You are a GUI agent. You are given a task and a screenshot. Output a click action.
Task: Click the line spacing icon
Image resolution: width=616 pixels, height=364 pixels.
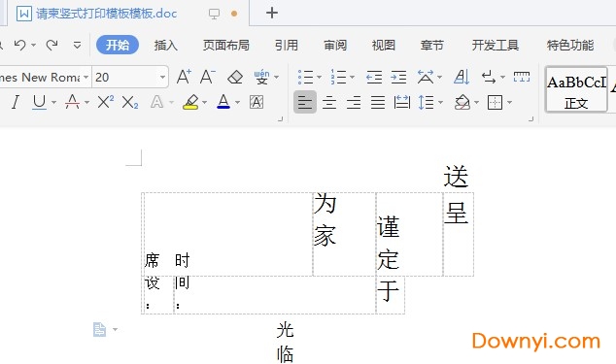point(426,102)
